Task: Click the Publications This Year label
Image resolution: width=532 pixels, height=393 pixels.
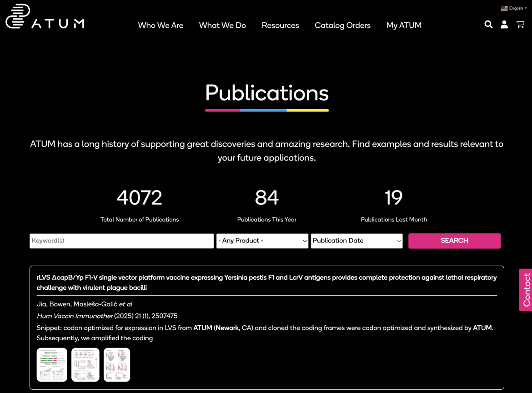Action: click(266, 220)
